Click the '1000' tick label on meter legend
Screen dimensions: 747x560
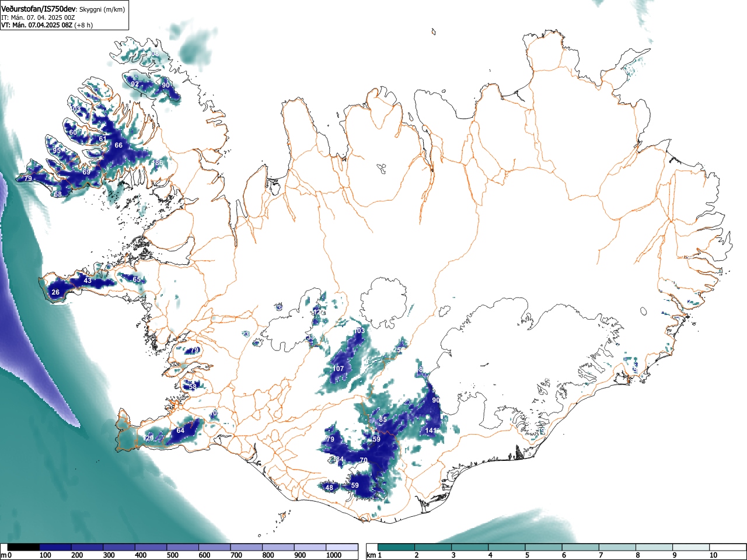point(333,555)
